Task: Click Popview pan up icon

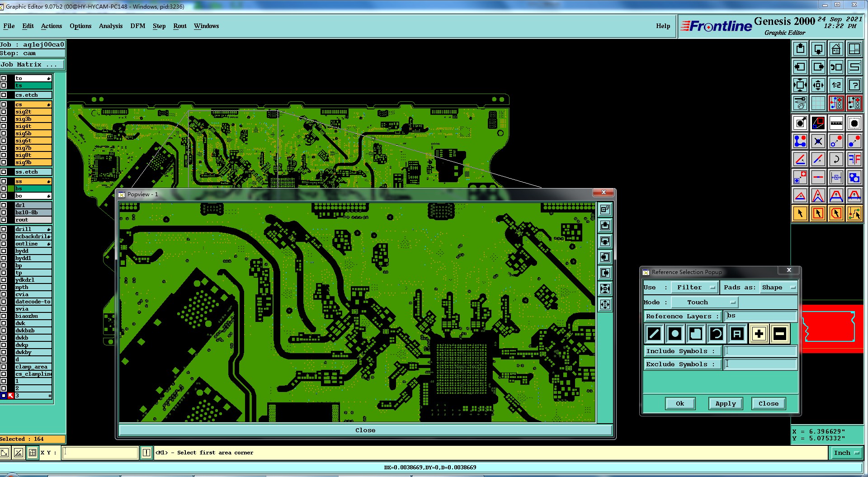Action: pos(605,225)
